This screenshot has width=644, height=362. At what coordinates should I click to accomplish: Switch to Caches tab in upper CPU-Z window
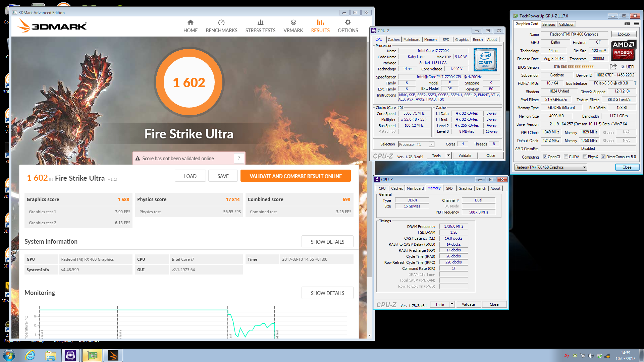(393, 40)
